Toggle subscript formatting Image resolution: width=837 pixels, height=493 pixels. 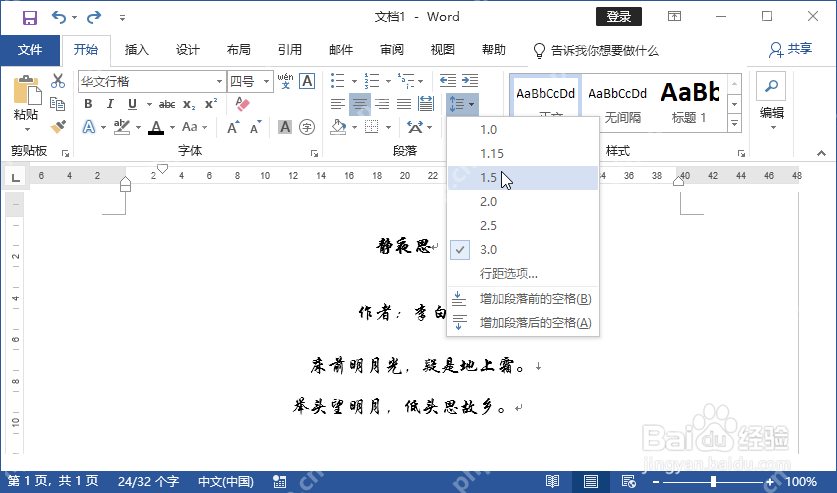point(189,104)
